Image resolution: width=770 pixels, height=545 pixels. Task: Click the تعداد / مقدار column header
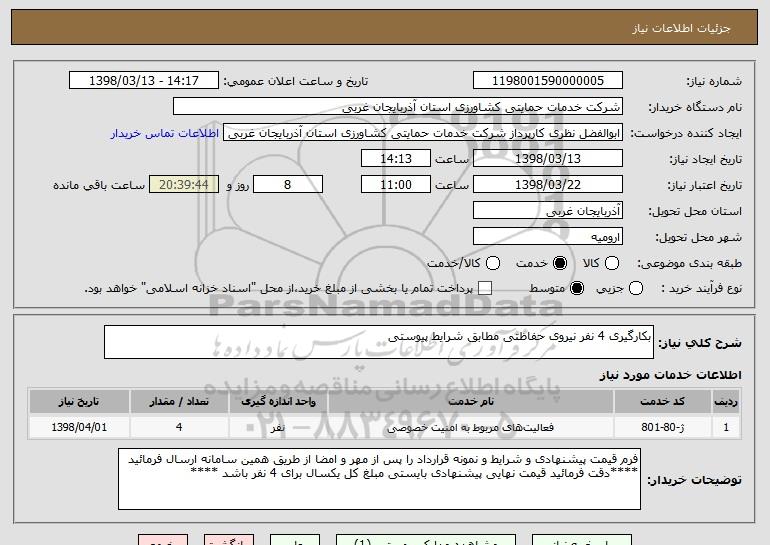179,402
